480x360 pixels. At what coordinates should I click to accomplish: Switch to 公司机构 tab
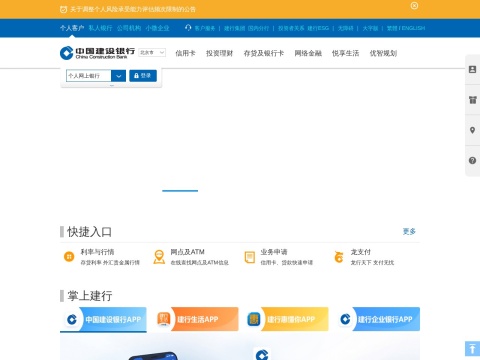(129, 28)
